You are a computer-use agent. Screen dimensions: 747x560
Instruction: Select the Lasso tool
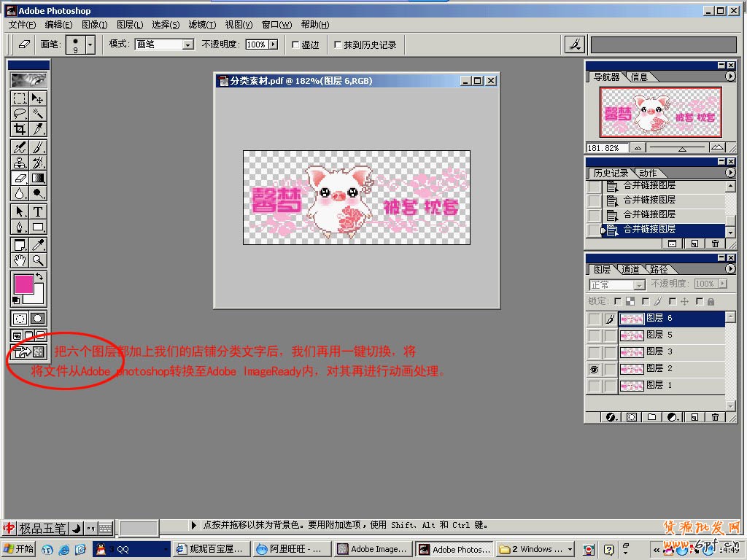tap(20, 114)
